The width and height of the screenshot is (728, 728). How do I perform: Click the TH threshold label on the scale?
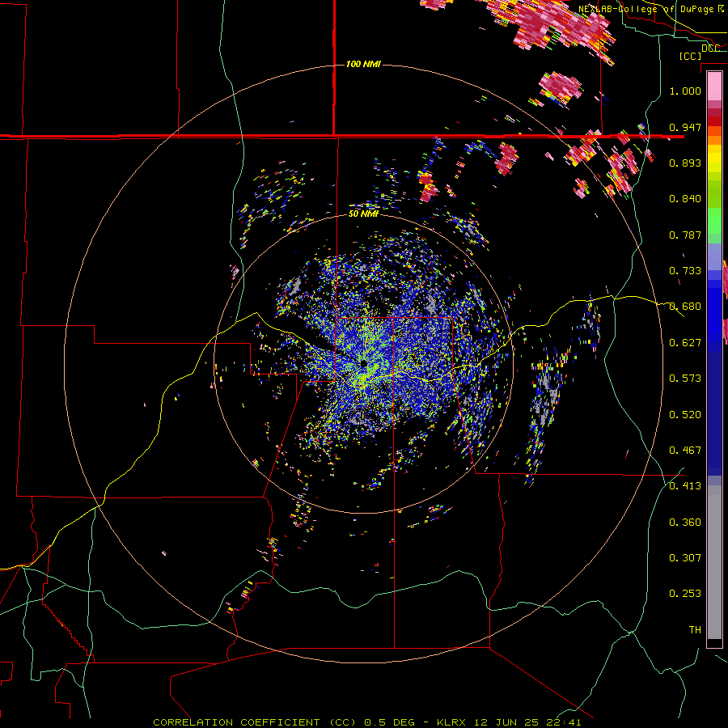(695, 630)
